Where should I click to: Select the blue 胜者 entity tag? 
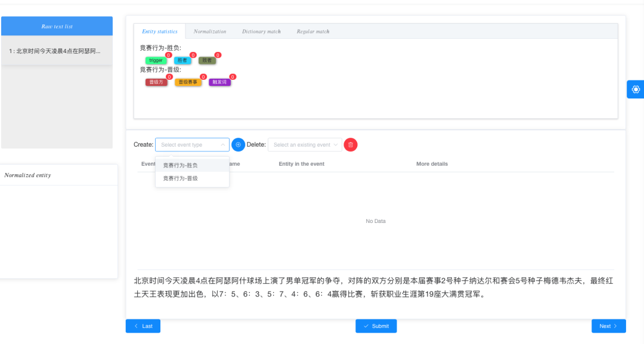[182, 60]
